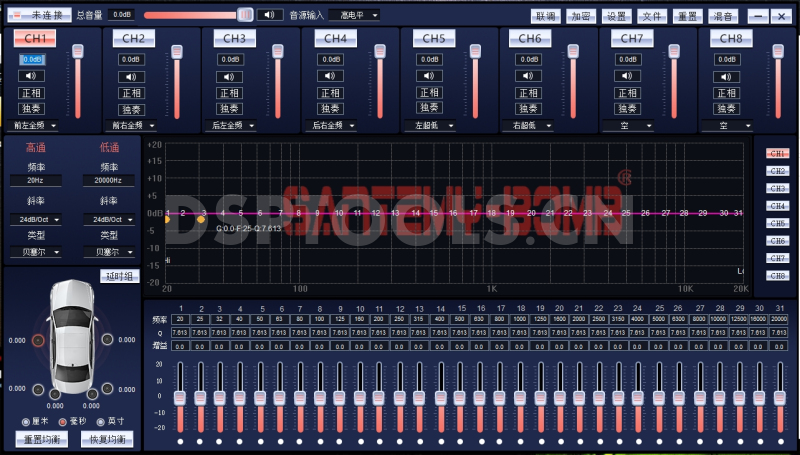Click 恢复均衡 to restore equalizer

tap(107, 439)
